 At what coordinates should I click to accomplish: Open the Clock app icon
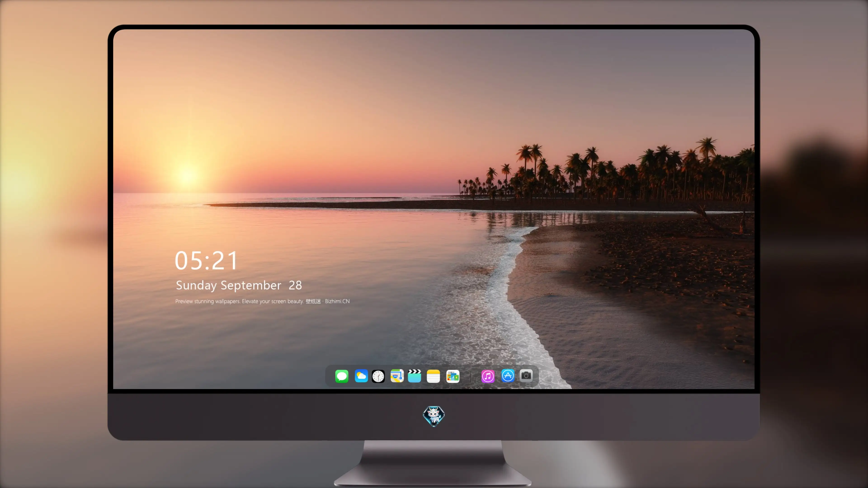pyautogui.click(x=378, y=376)
